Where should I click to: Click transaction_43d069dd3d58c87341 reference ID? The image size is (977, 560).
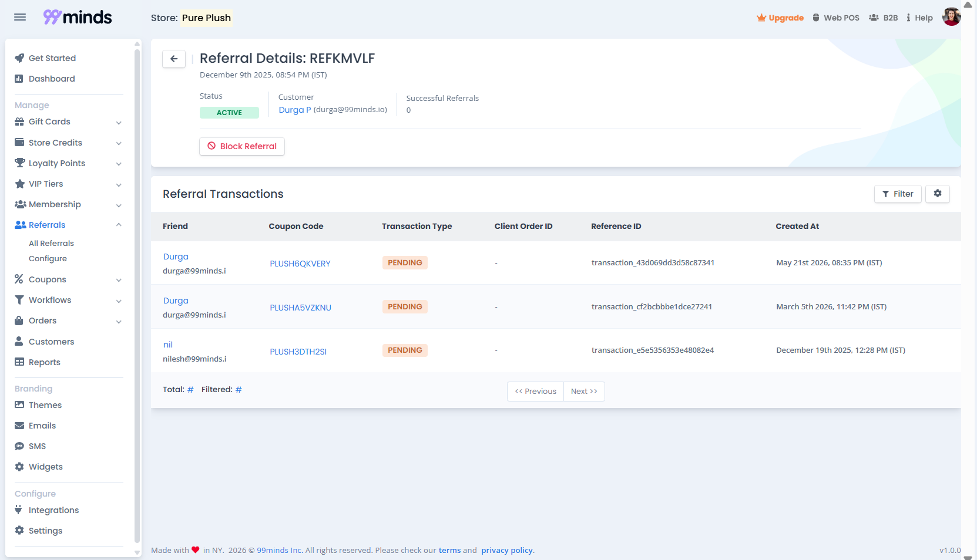pos(653,263)
